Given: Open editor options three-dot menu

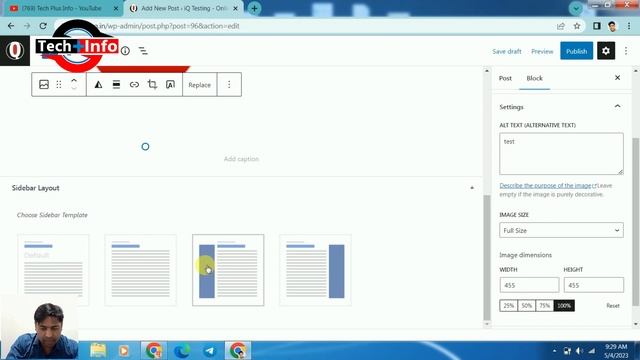Looking at the screenshot, I should (x=626, y=51).
